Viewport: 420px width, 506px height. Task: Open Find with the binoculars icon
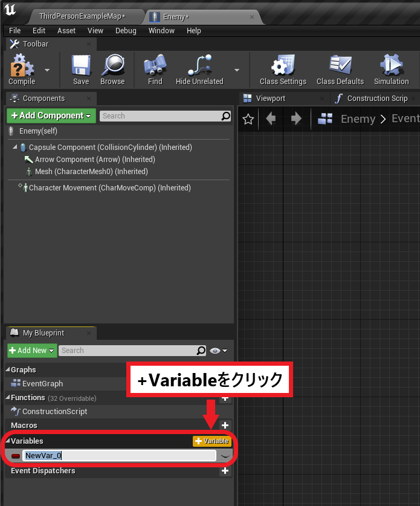tap(155, 70)
